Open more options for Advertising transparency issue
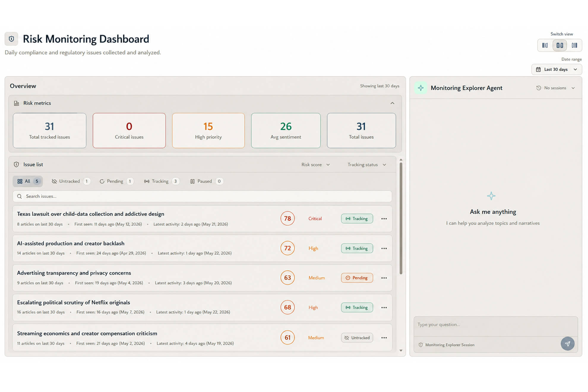This screenshot has width=588, height=392. [384, 278]
